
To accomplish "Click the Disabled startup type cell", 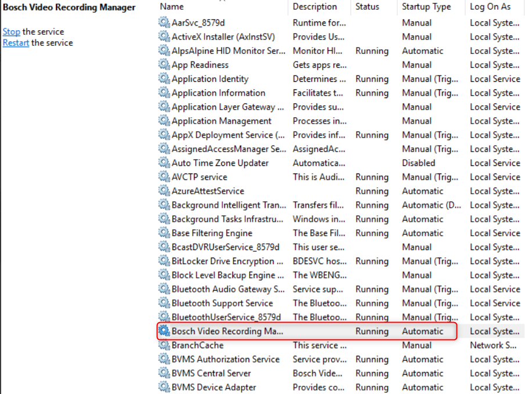I will 418,162.
